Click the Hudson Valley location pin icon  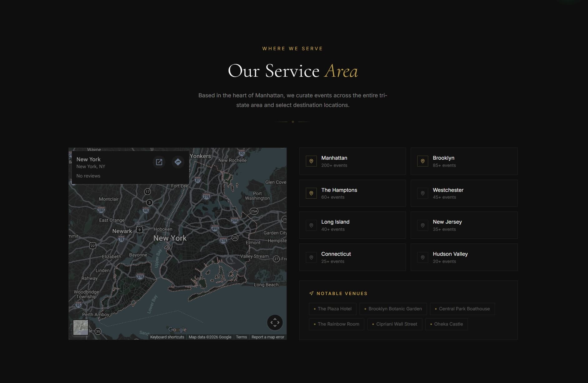[x=423, y=258]
